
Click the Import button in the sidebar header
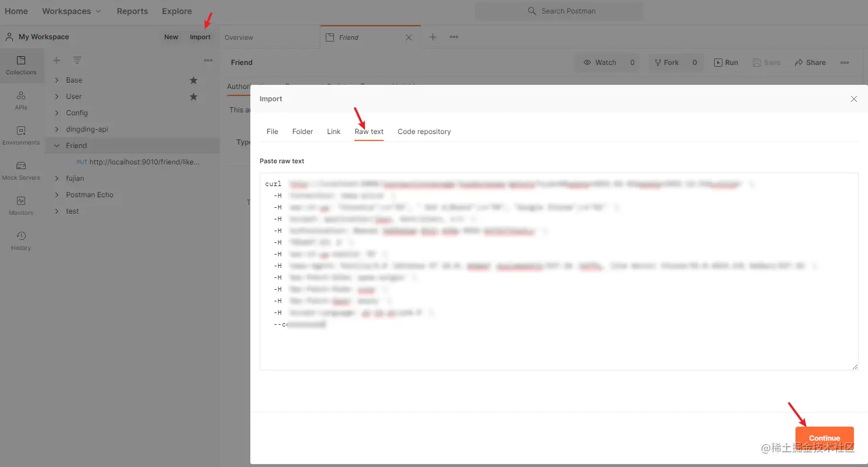pyautogui.click(x=200, y=37)
